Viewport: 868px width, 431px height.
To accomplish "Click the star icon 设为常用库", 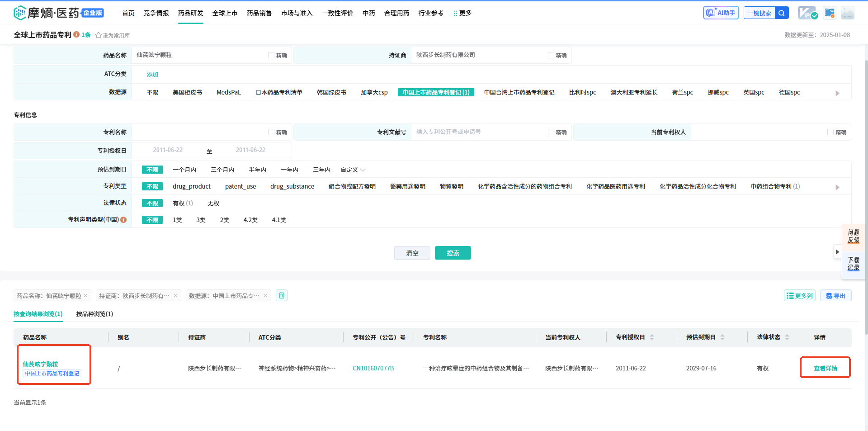I will click(x=98, y=35).
